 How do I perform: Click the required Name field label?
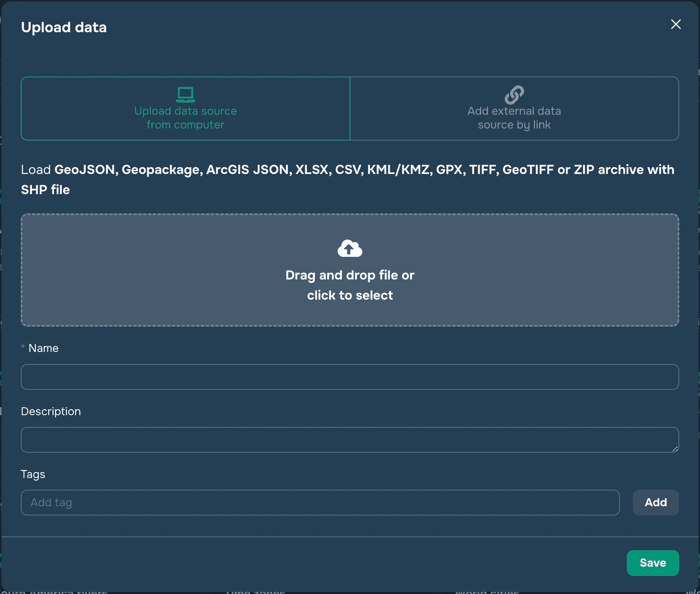[43, 348]
